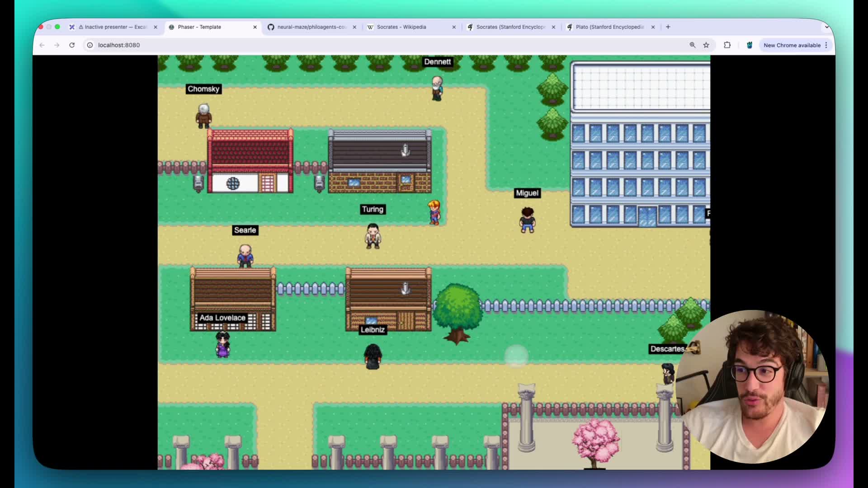Image resolution: width=868 pixels, height=488 pixels.
Task: Click the site information icon
Action: coord(90,45)
